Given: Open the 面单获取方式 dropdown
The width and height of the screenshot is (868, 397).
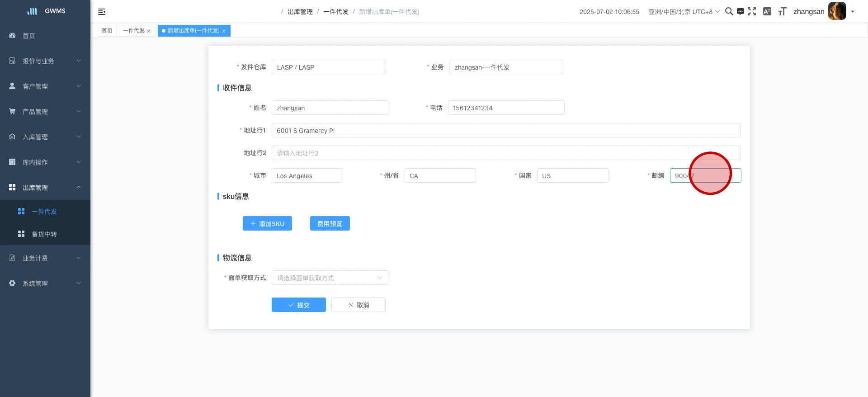Looking at the screenshot, I should (330, 278).
